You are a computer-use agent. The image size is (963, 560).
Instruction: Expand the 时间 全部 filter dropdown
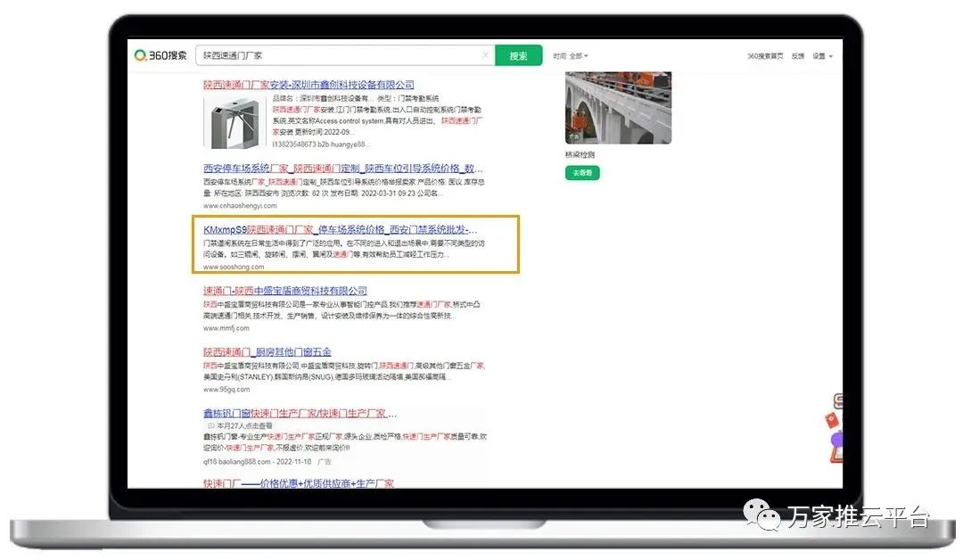(571, 55)
